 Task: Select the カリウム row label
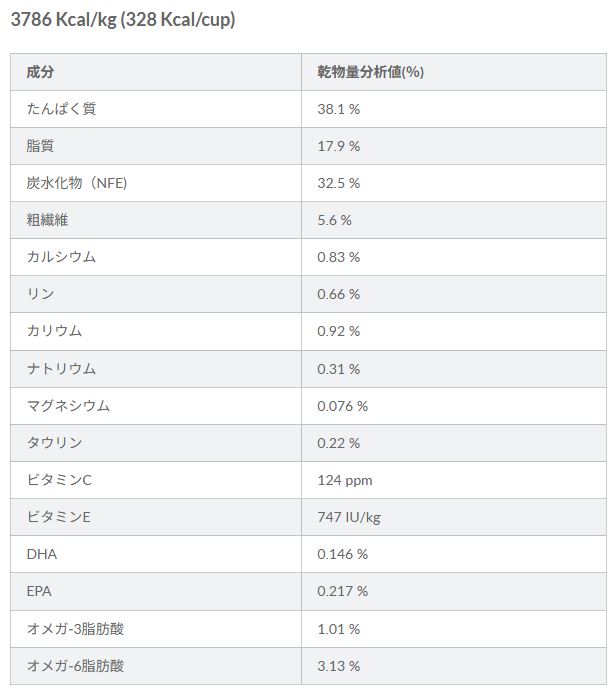click(x=54, y=331)
